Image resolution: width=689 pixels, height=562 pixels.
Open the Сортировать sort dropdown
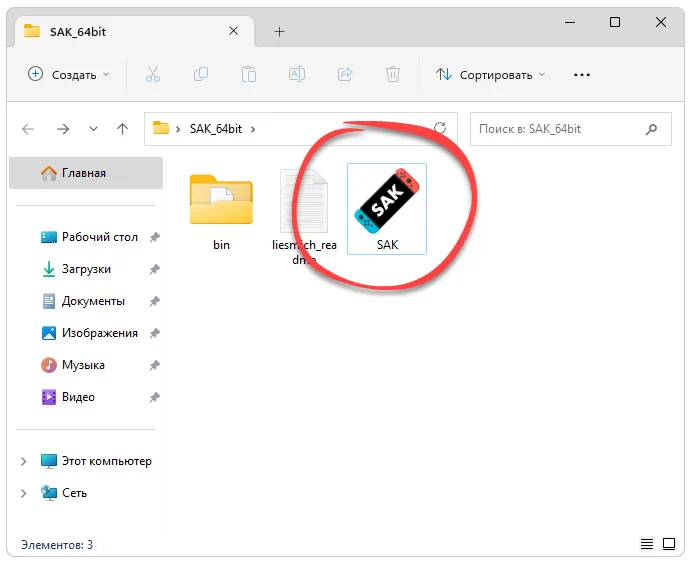click(x=490, y=75)
